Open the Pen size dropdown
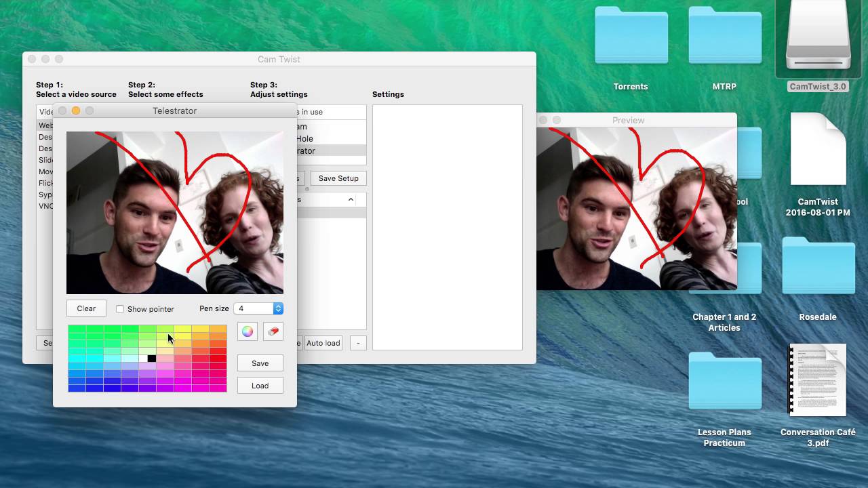868x488 pixels. (x=258, y=308)
